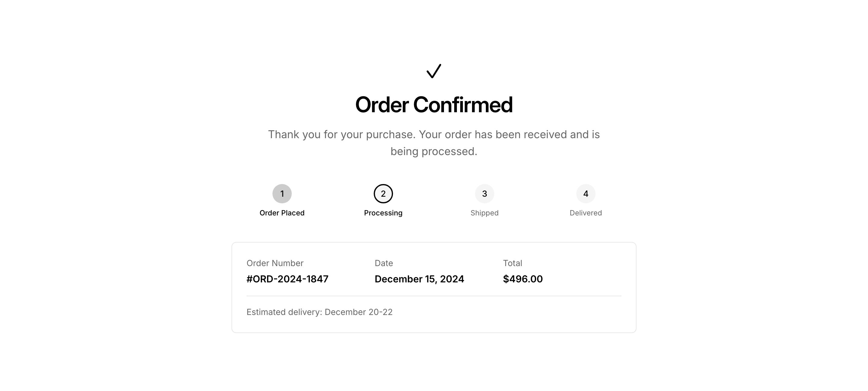Click the estimated delivery date text
The image size is (868, 391).
coord(319,312)
